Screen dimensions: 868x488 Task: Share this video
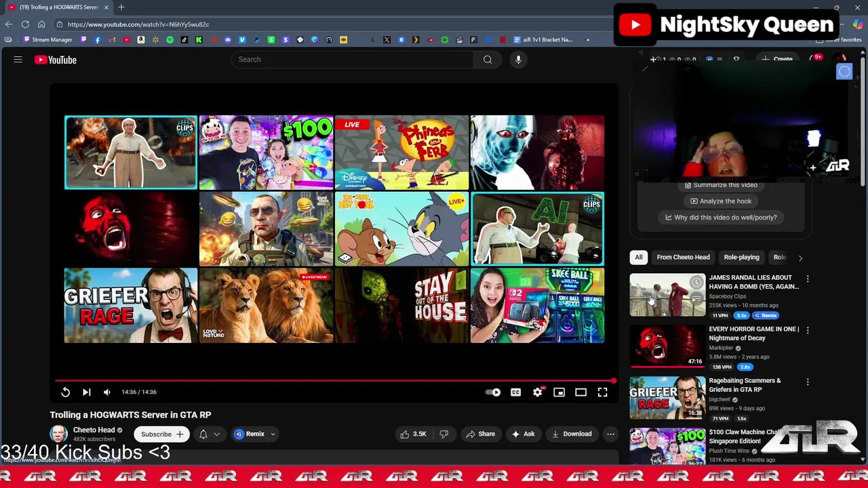(x=480, y=434)
